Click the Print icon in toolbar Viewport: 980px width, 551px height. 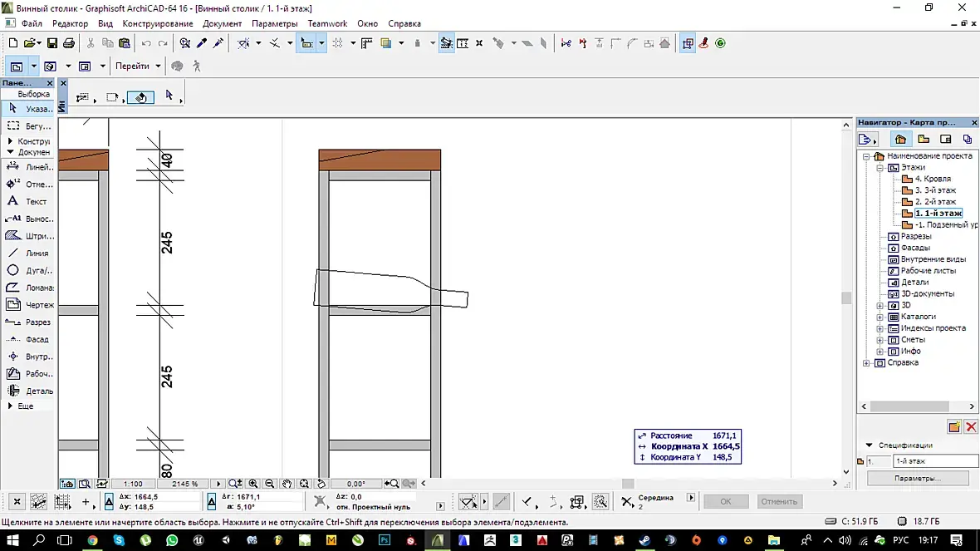[x=69, y=43]
